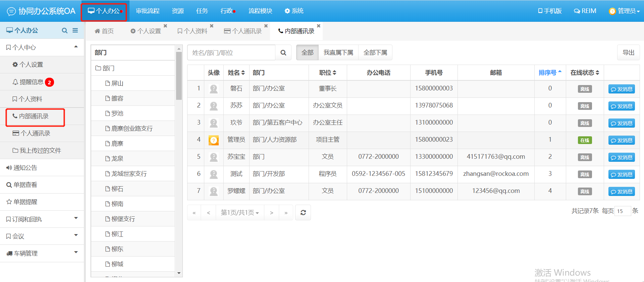
Task: Sort the table by 职位 column
Action: click(328, 73)
